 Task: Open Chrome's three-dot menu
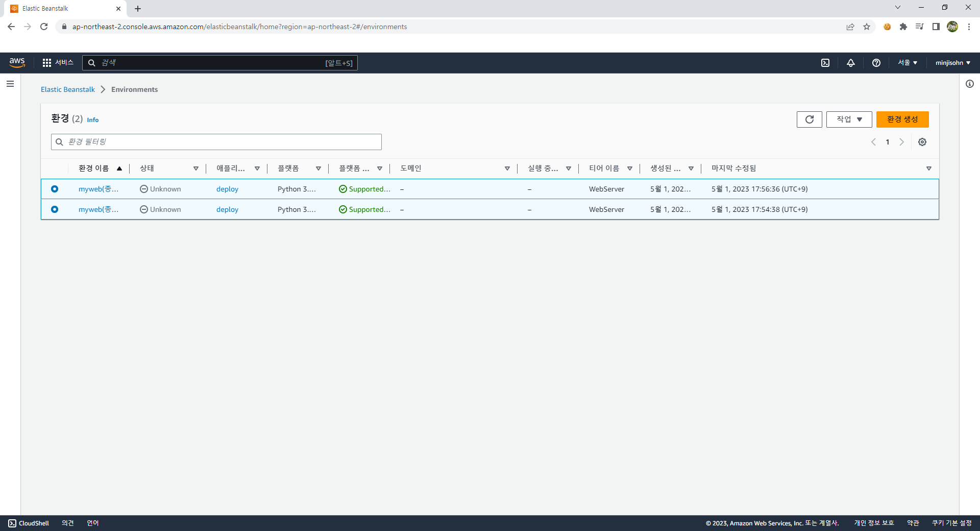[969, 27]
